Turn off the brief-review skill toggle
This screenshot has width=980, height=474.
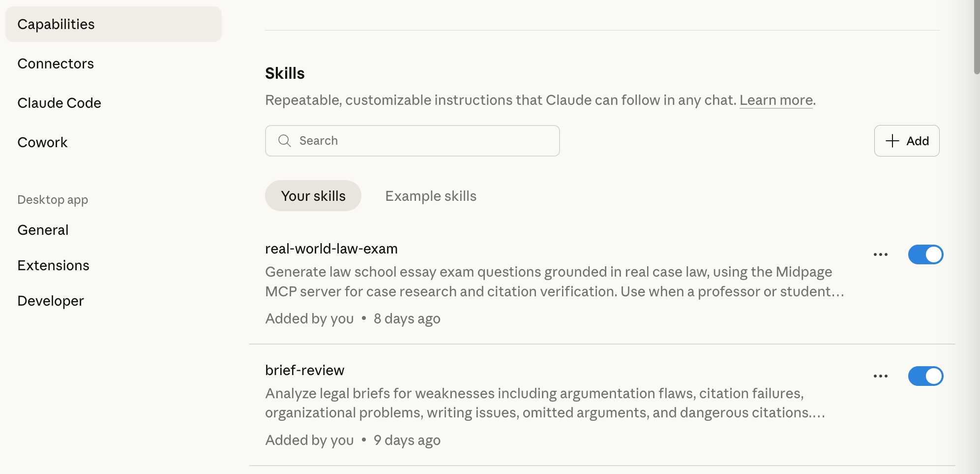[925, 376]
